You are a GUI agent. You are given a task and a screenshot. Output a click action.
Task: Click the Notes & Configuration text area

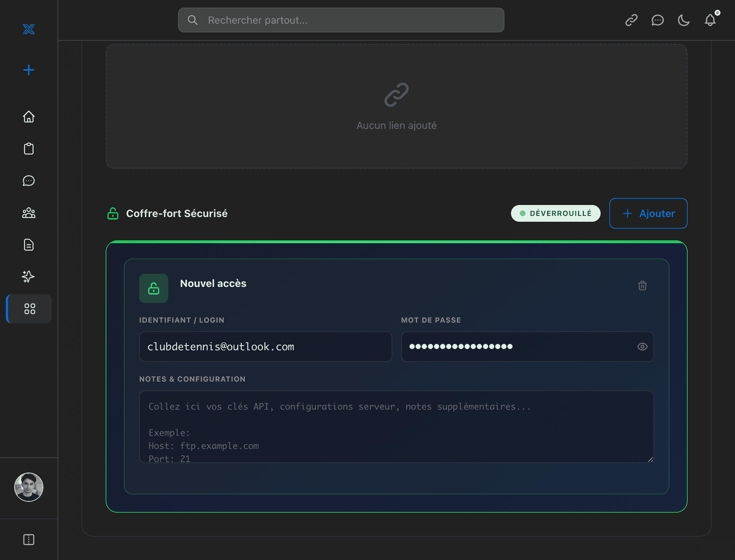396,427
